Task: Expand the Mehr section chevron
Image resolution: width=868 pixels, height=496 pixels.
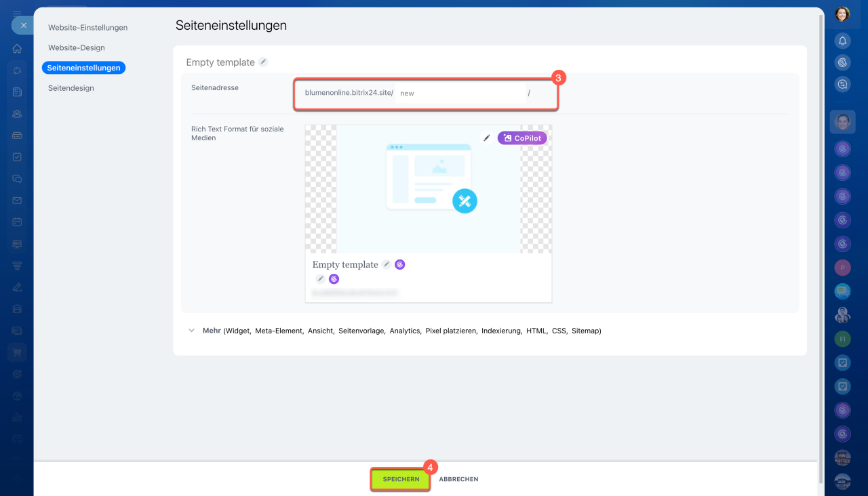Action: (192, 331)
